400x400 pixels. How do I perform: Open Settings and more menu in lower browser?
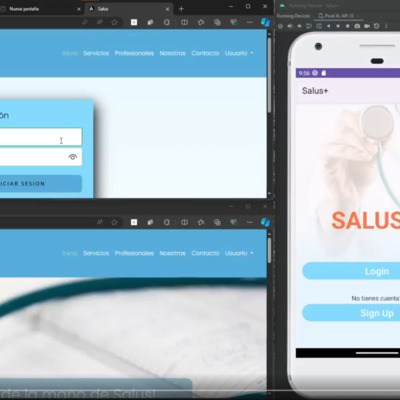point(250,222)
